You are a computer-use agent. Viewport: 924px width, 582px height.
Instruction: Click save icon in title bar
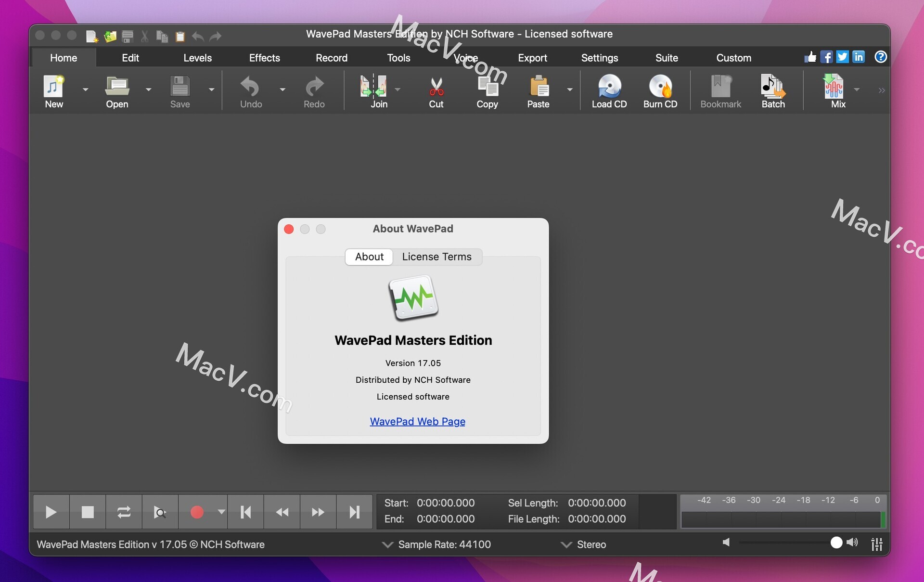click(128, 36)
